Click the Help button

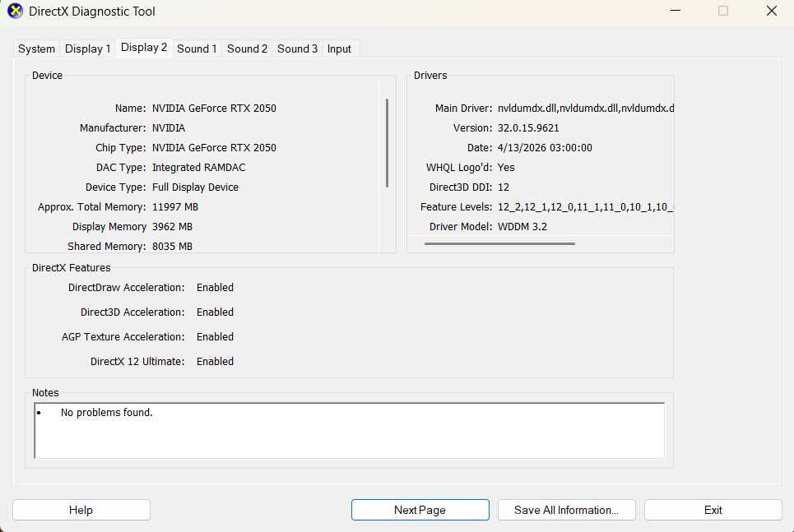(x=81, y=510)
